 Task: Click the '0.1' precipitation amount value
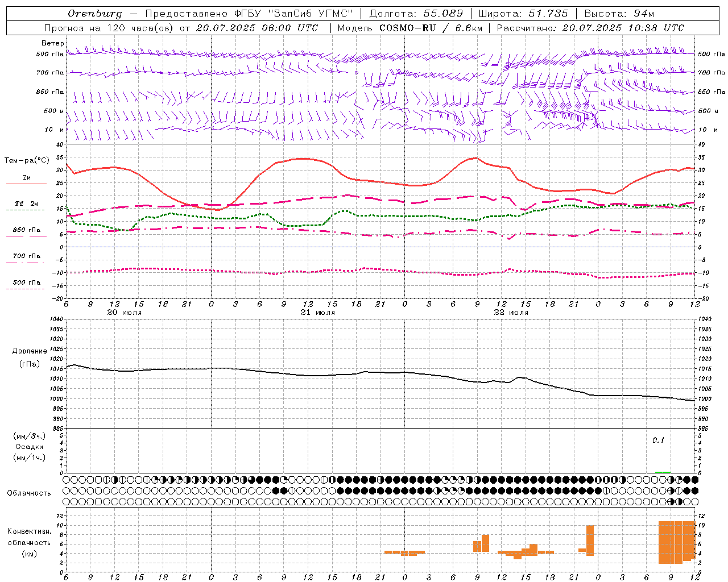[658, 440]
